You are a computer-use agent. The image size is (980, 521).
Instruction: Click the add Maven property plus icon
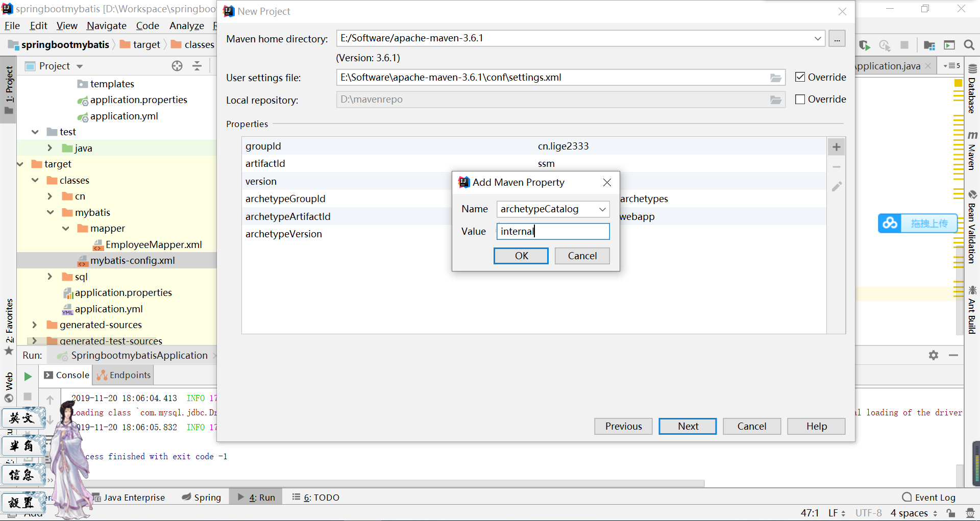(836, 147)
